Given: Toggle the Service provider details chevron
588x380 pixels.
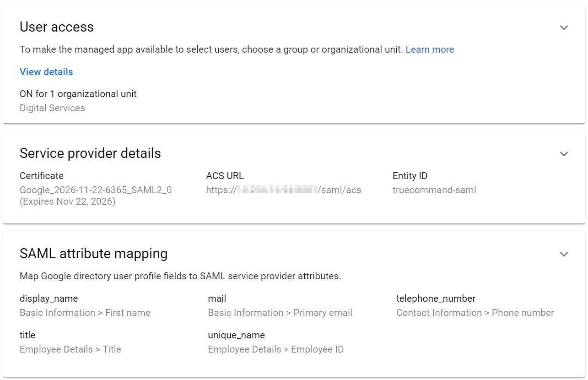Looking at the screenshot, I should pos(564,154).
